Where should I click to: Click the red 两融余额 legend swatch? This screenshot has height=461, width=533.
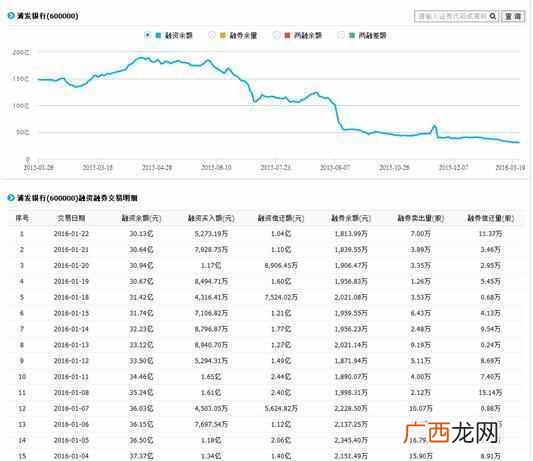pos(287,35)
